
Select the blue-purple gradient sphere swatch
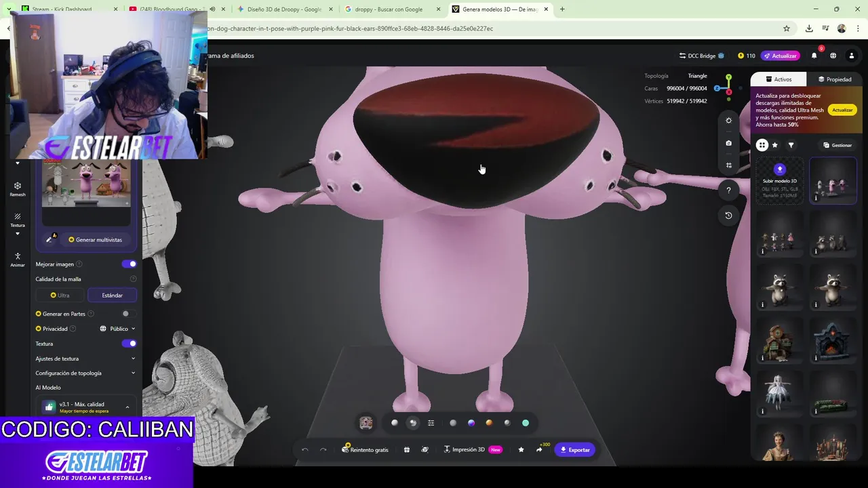471,423
